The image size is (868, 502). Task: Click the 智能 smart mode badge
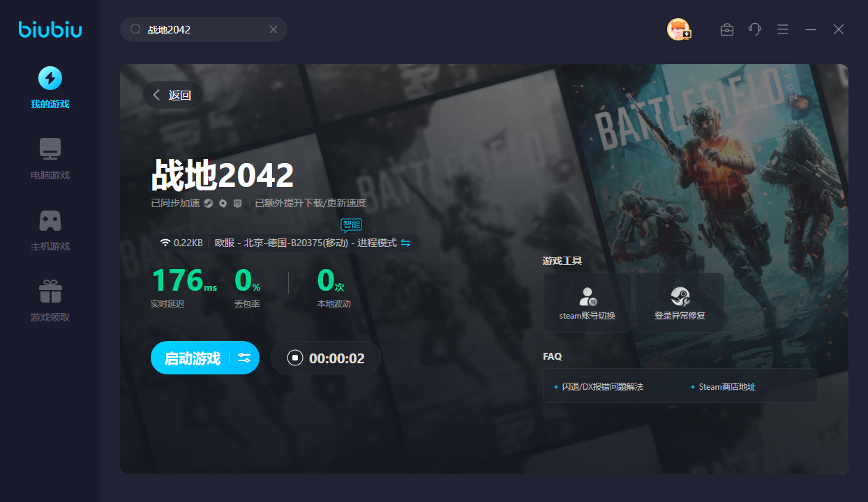352,225
